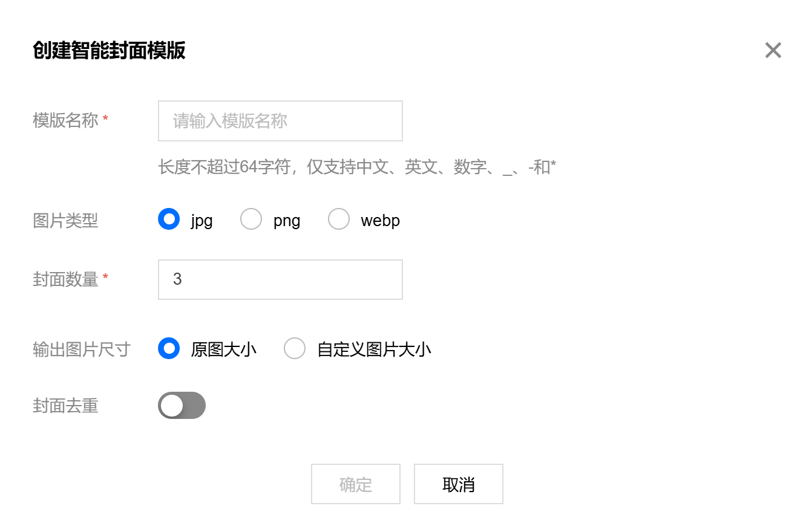Click the red asterisk beside 封面数量

pos(105,278)
